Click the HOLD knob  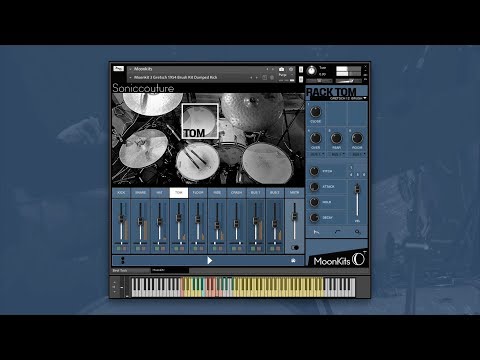coord(314,202)
